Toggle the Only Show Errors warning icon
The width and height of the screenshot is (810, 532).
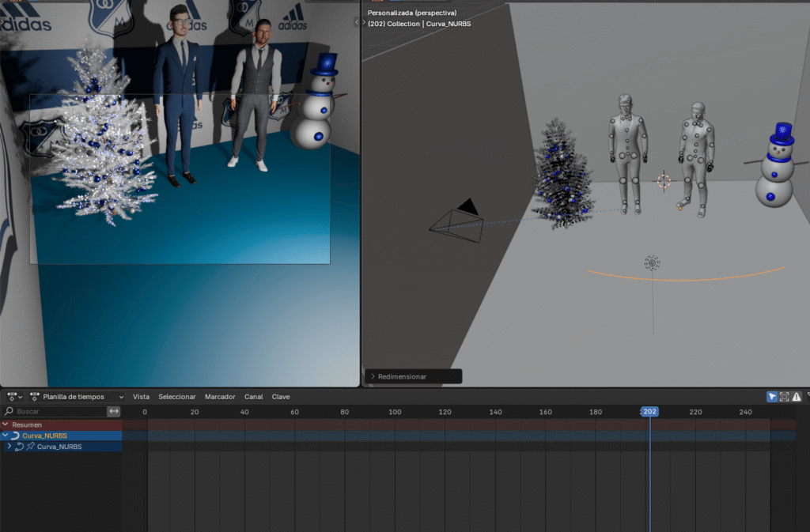[797, 397]
